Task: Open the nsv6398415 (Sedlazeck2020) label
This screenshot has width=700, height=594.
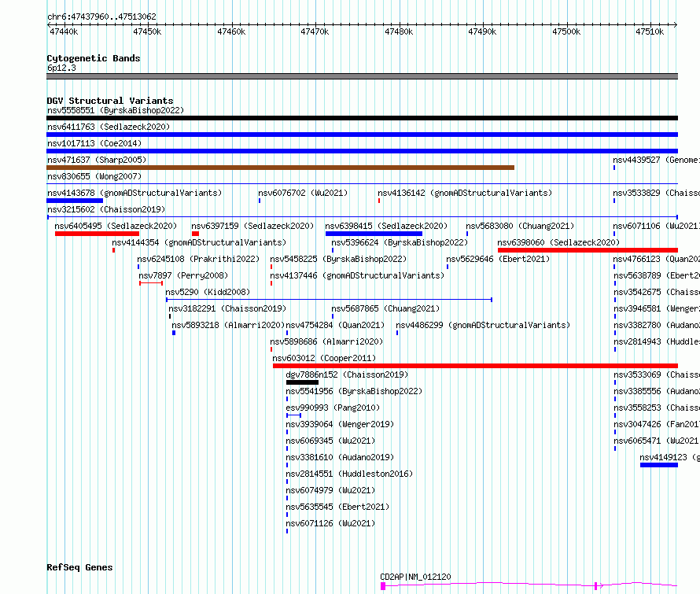Action: pos(386,226)
